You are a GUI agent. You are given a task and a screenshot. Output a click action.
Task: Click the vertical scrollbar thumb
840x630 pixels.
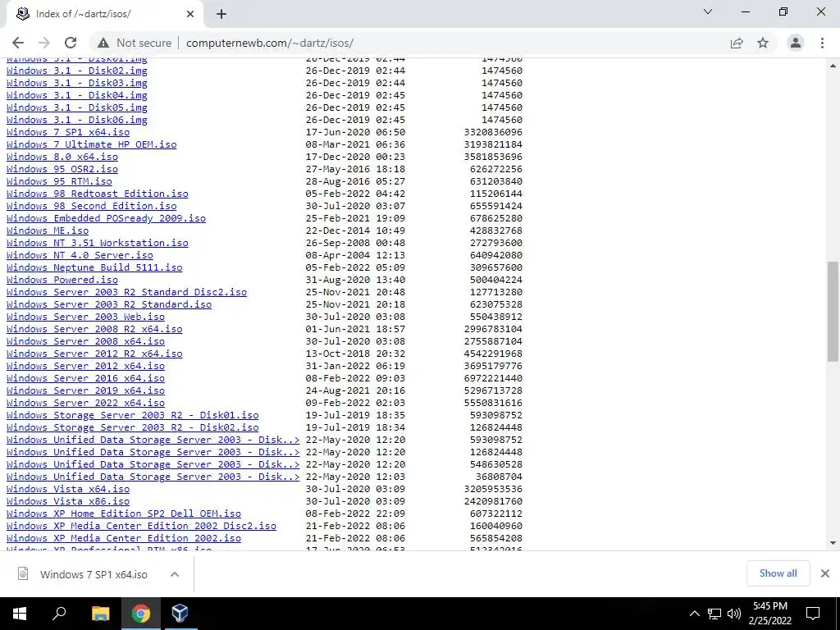[x=833, y=312]
